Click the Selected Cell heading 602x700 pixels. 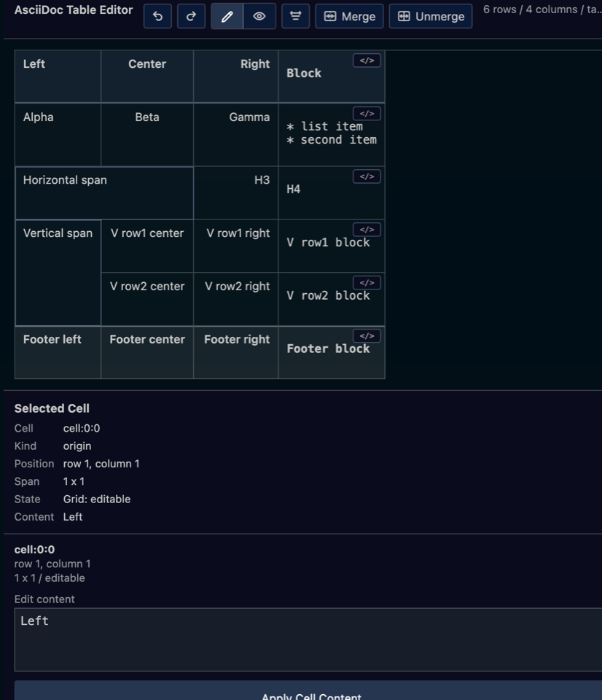click(x=52, y=408)
